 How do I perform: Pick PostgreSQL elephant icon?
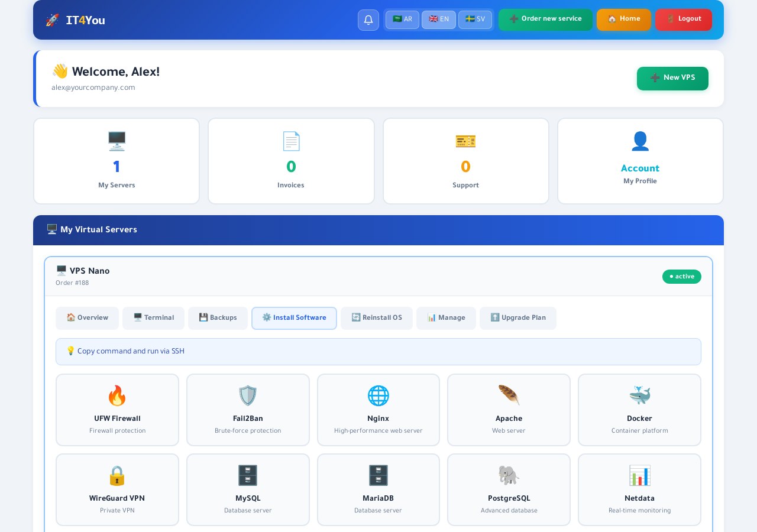coord(509,475)
